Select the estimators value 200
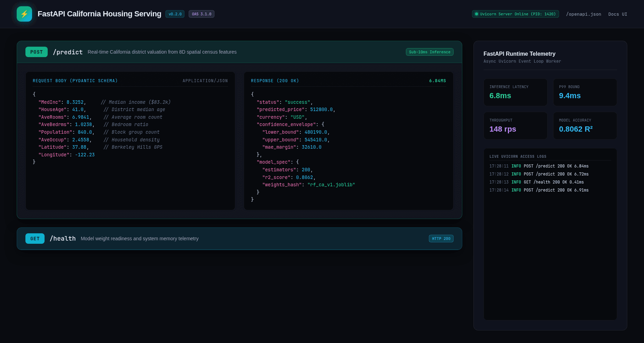The image size is (644, 343). (x=306, y=170)
